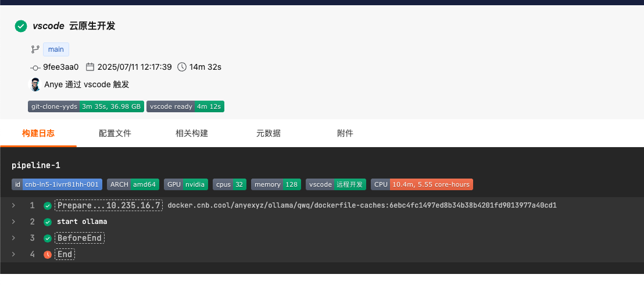Open commit 9fee3aa0 link
This screenshot has width=644, height=285.
click(61, 67)
